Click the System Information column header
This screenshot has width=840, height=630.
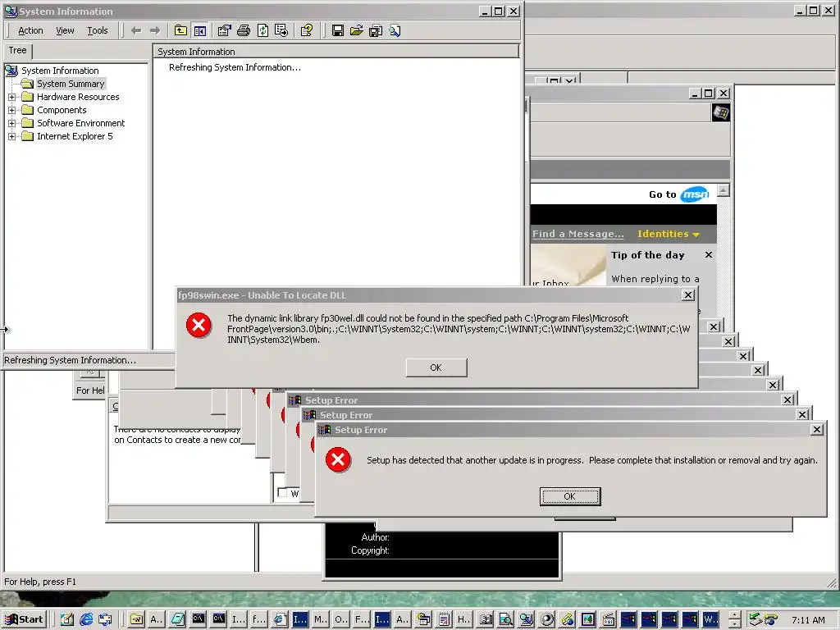pyautogui.click(x=336, y=52)
